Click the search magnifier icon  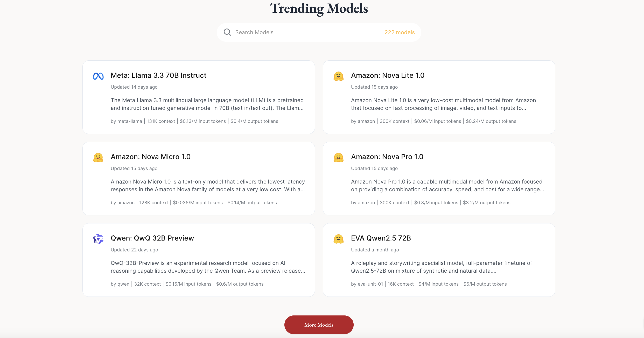(x=227, y=32)
